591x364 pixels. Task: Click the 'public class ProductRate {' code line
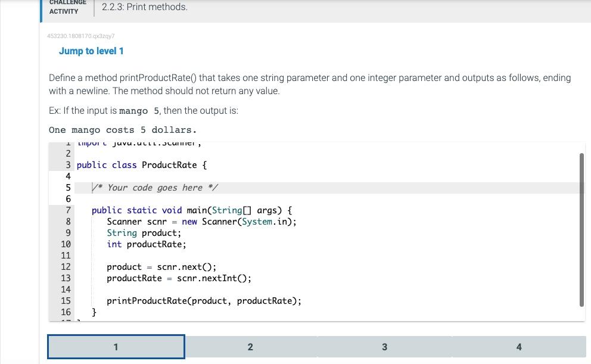142,165
